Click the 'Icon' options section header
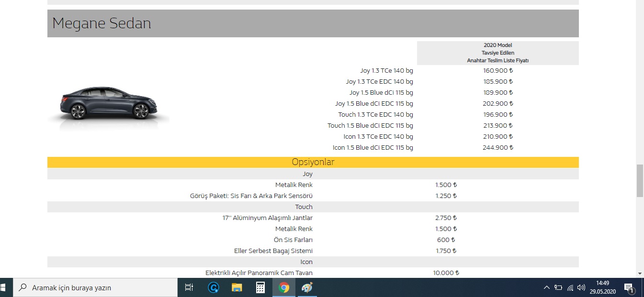This screenshot has height=297, width=644. 313,262
